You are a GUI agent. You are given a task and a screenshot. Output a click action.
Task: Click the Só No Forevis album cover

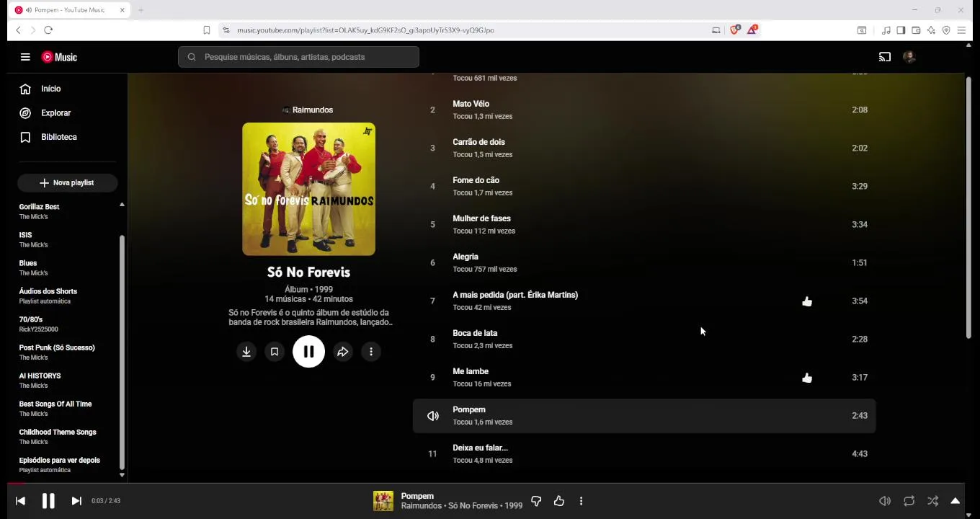click(308, 189)
